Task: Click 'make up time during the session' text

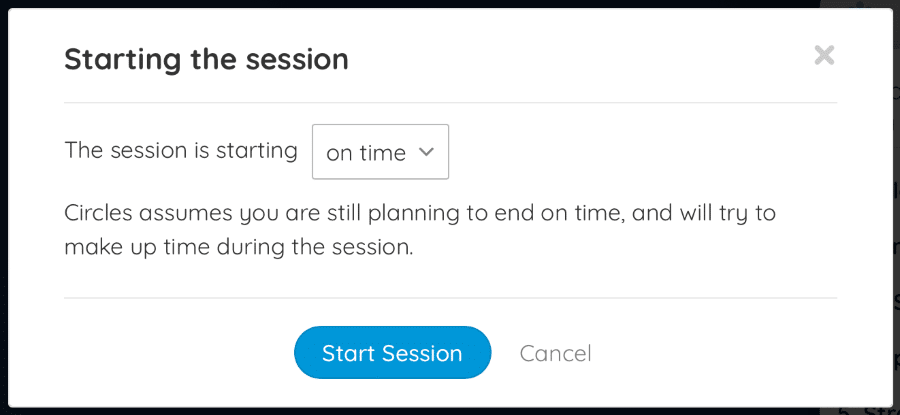Action: pyautogui.click(x=239, y=248)
